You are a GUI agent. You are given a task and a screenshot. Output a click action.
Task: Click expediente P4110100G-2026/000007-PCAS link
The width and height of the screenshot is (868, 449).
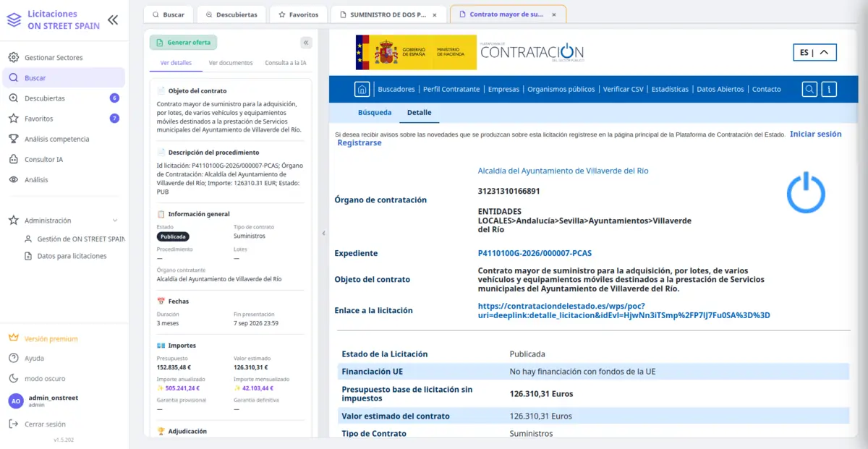click(x=535, y=253)
